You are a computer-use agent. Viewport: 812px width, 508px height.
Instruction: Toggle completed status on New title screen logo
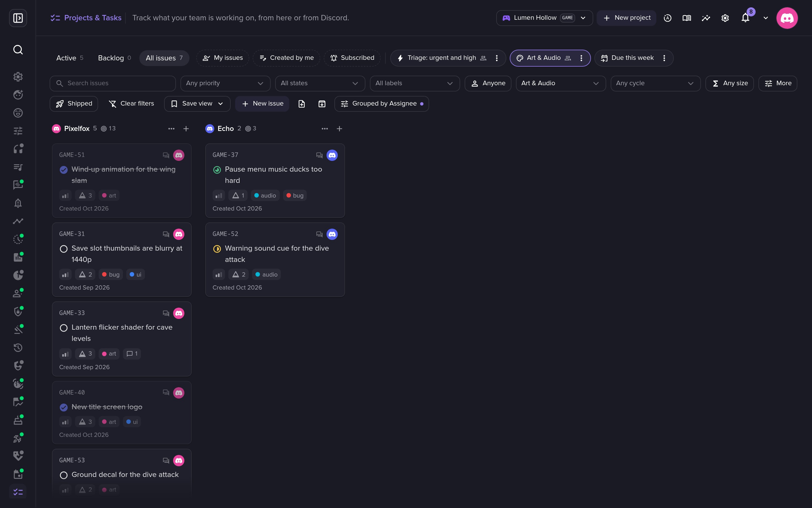pos(64,408)
